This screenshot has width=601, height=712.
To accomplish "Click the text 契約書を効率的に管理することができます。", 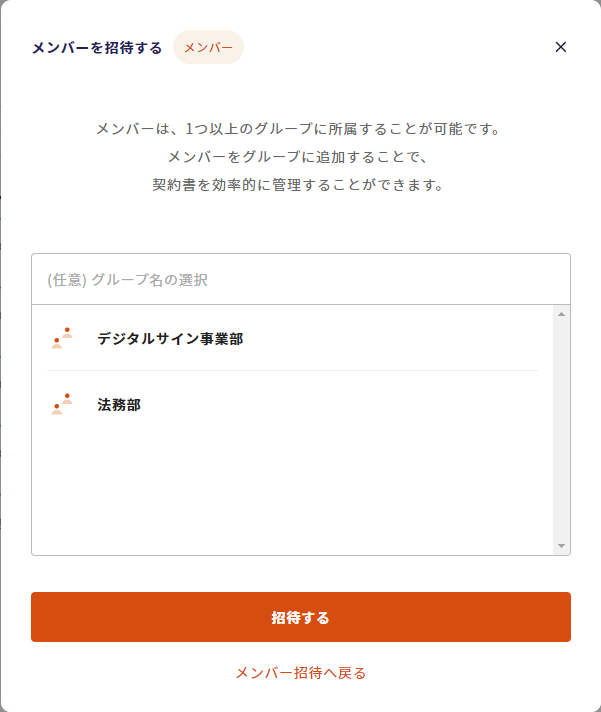I will pos(298,185).
